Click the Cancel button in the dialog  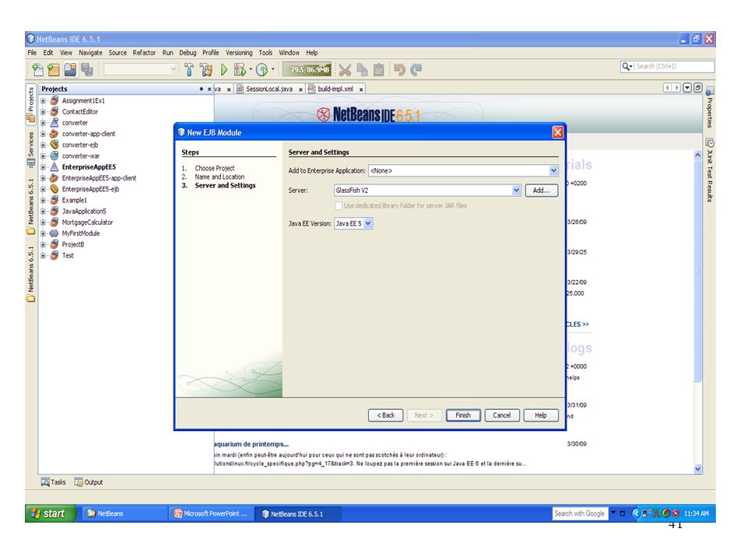click(x=502, y=415)
